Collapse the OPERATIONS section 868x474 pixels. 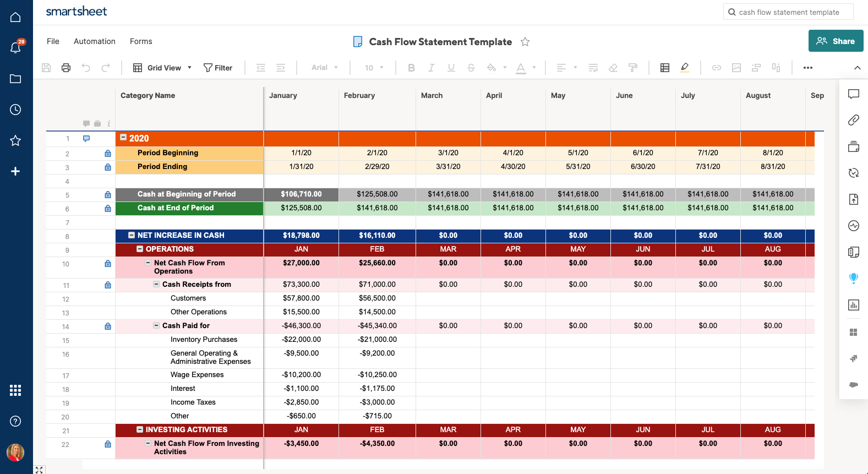coord(140,249)
